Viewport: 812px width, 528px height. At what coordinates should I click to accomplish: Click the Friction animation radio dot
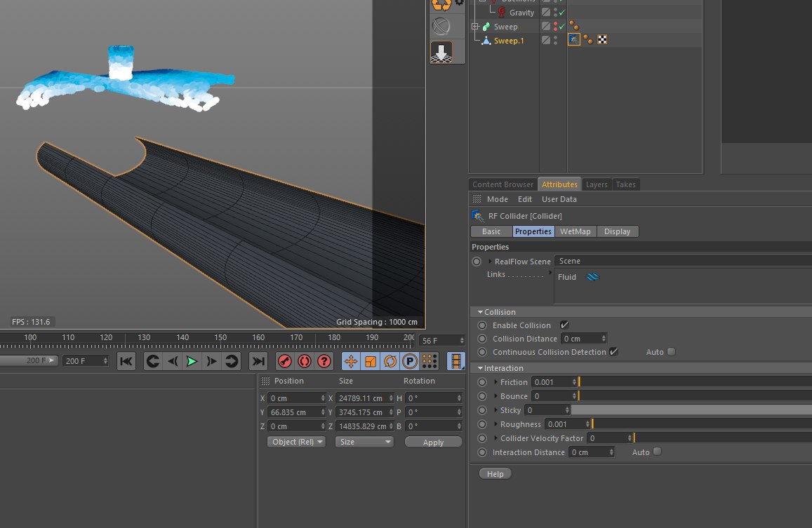(x=482, y=382)
